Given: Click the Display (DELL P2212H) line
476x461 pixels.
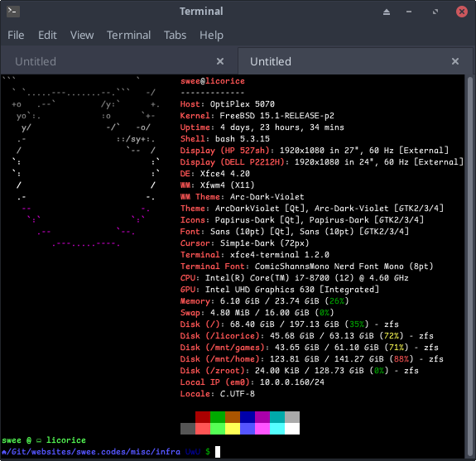Looking at the screenshot, I should click(x=322, y=162).
